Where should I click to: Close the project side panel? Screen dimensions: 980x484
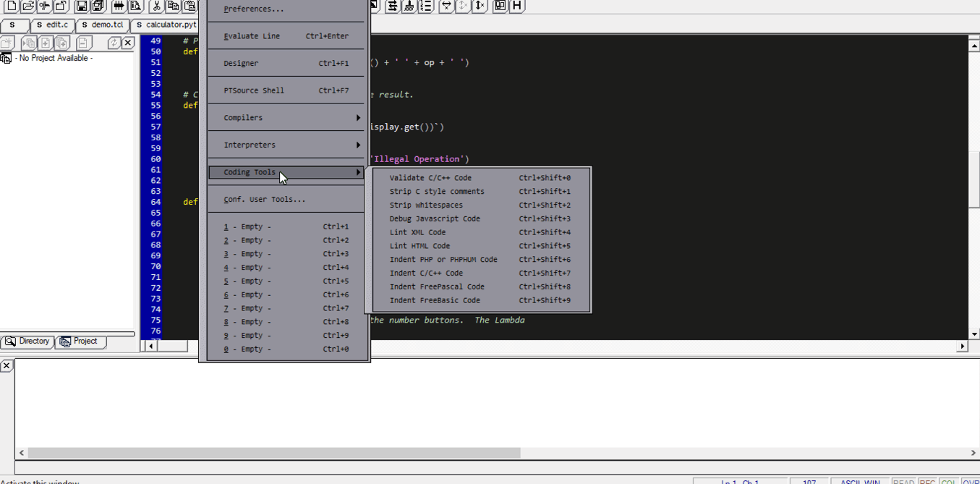[128, 43]
